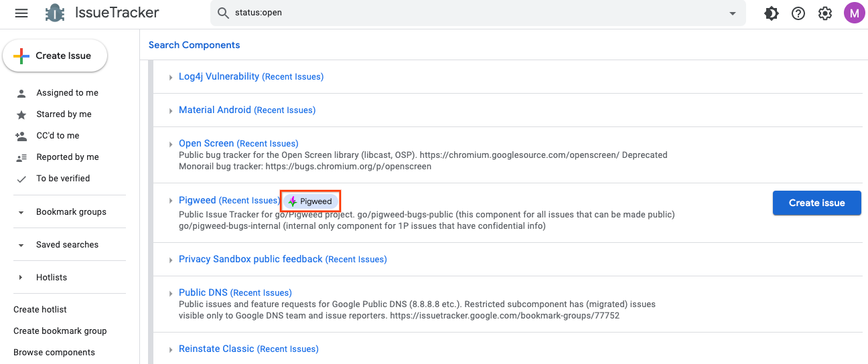This screenshot has height=364, width=868.
Task: Click into the status:open search field
Action: coord(469,13)
